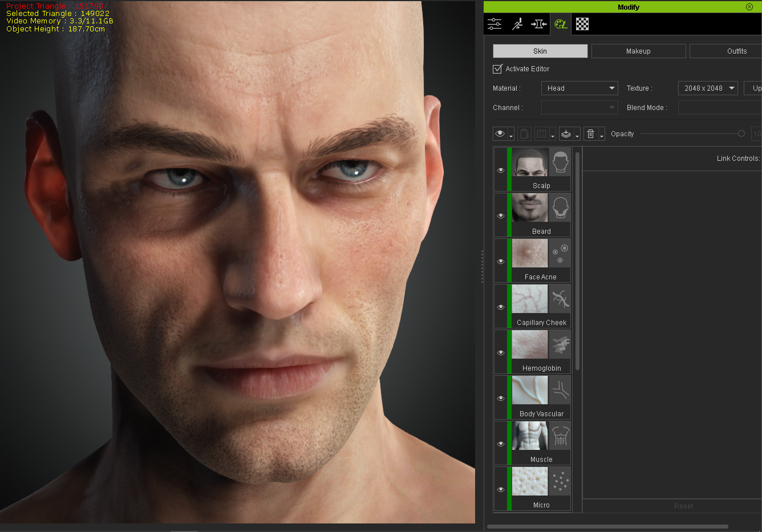
Task: Click the trash delete layer icon
Action: pos(591,134)
